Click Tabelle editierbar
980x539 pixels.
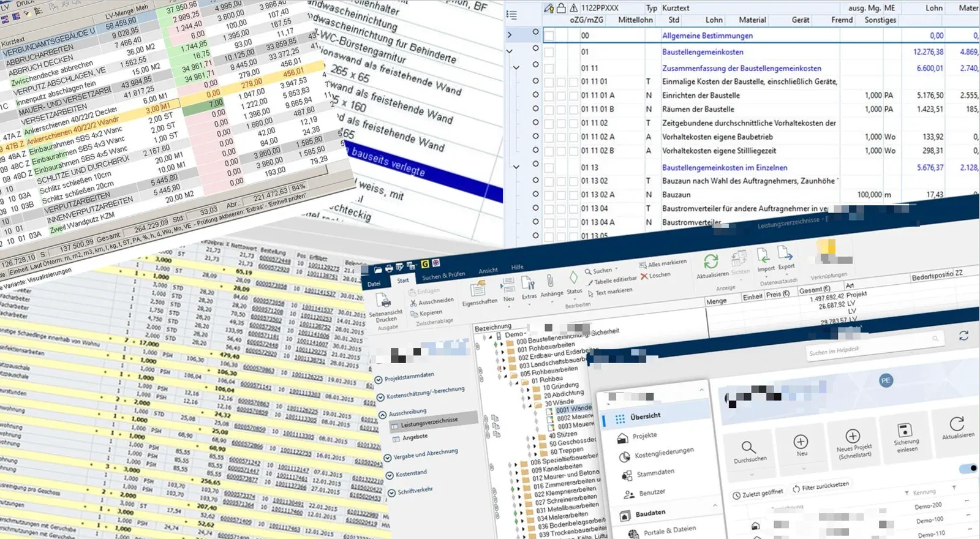pos(612,281)
